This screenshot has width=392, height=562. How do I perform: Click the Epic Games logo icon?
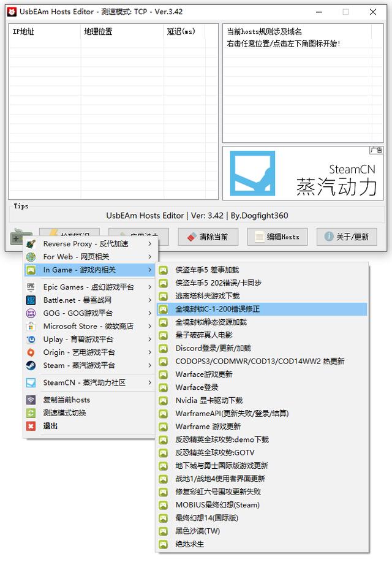(x=31, y=287)
